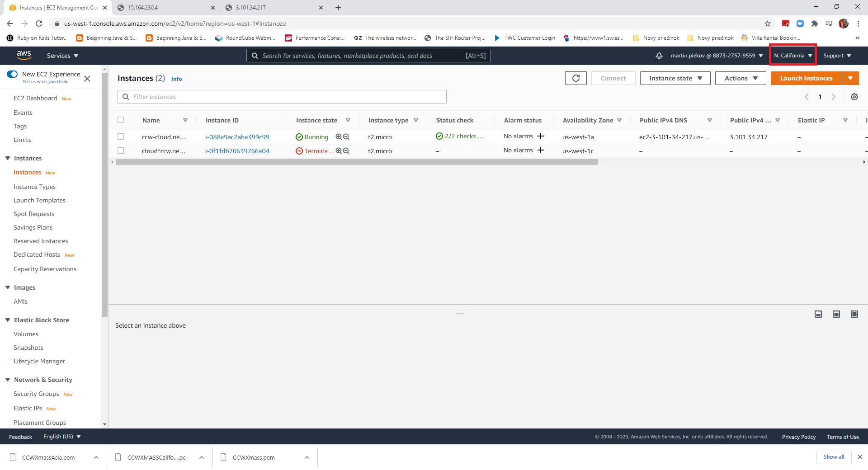Open Chrome three-dot menu
Image resolution: width=868 pixels, height=470 pixels.
858,23
